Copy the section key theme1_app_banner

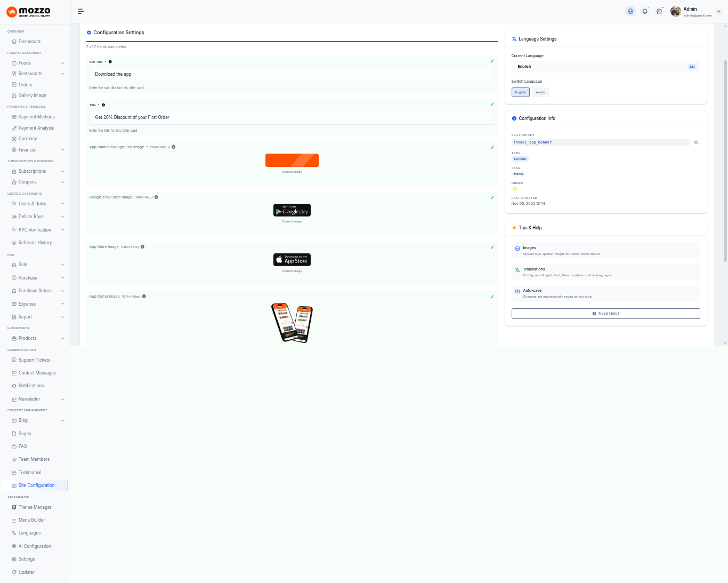pyautogui.click(x=696, y=142)
